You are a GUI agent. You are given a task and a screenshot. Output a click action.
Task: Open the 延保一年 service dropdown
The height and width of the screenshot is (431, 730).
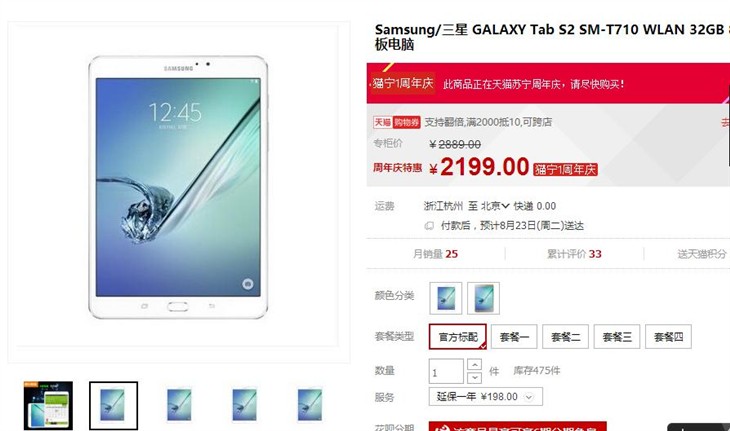(x=485, y=397)
